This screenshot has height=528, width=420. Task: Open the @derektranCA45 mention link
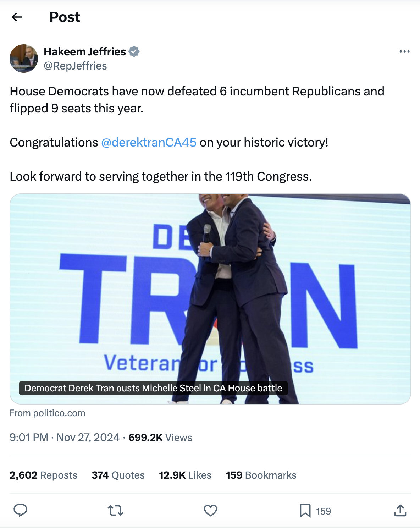click(x=149, y=142)
